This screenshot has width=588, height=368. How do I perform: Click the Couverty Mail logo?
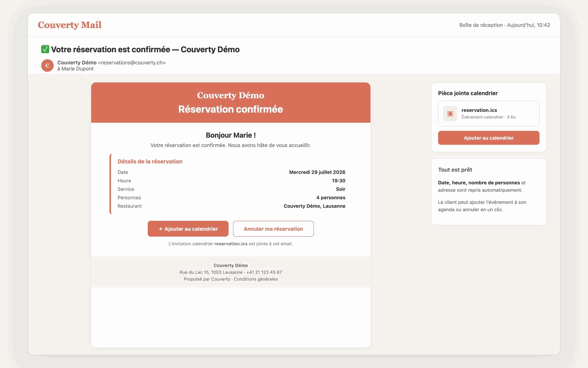click(x=69, y=25)
